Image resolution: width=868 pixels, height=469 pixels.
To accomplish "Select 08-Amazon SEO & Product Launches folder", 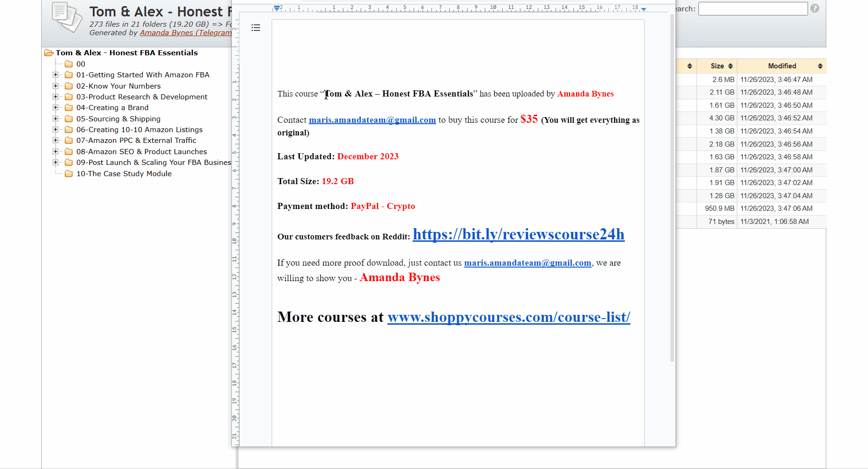I will (x=141, y=152).
